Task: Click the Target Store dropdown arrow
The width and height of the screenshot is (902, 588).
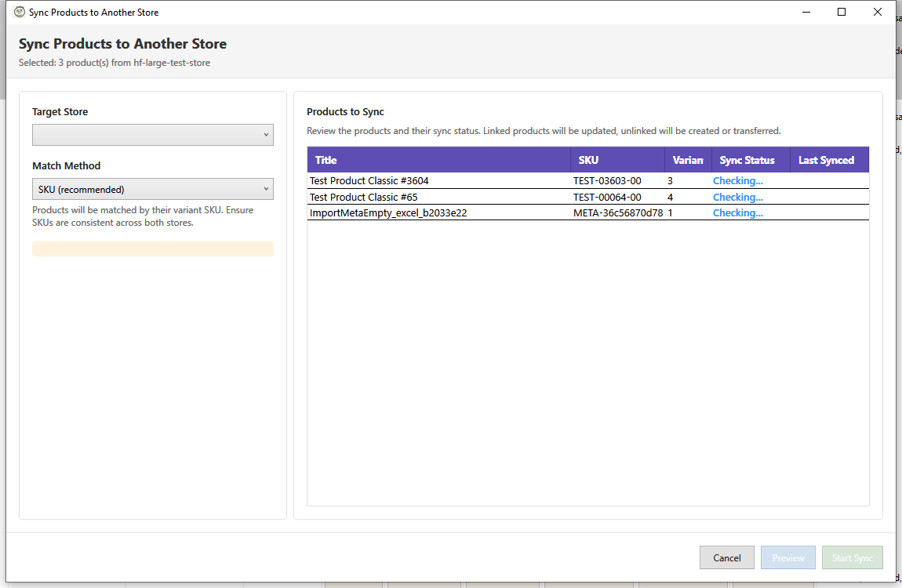Action: tap(265, 134)
